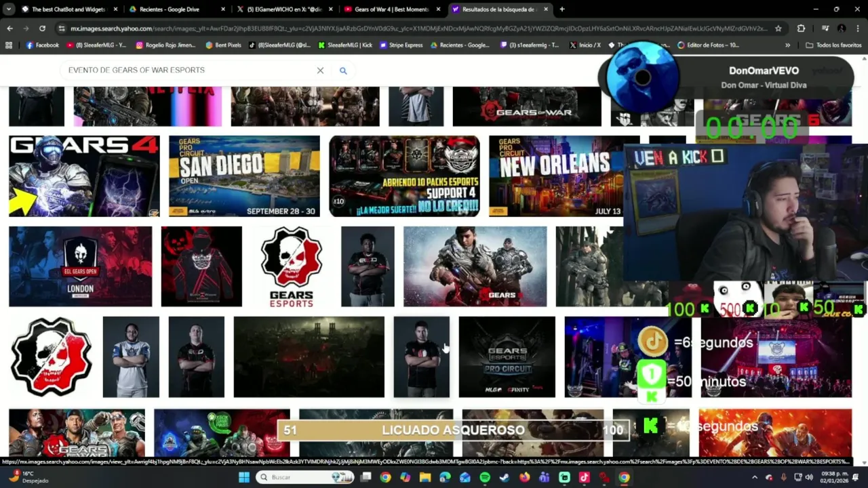
Task: Open the notifications bell in system tray
Action: pos(856,477)
